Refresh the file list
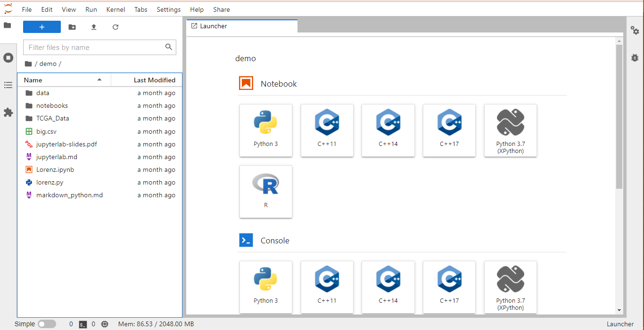The width and height of the screenshot is (644, 330). [x=116, y=27]
